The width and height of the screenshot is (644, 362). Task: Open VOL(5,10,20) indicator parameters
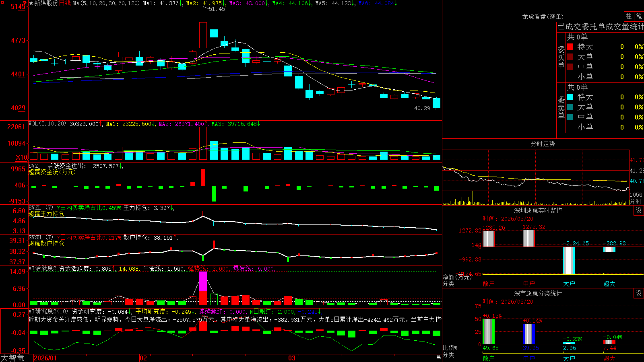point(47,124)
